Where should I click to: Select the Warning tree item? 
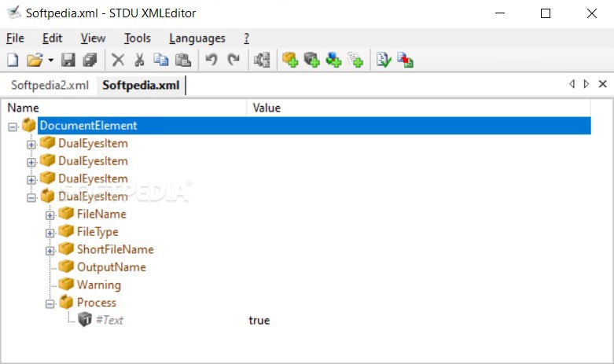tap(99, 285)
